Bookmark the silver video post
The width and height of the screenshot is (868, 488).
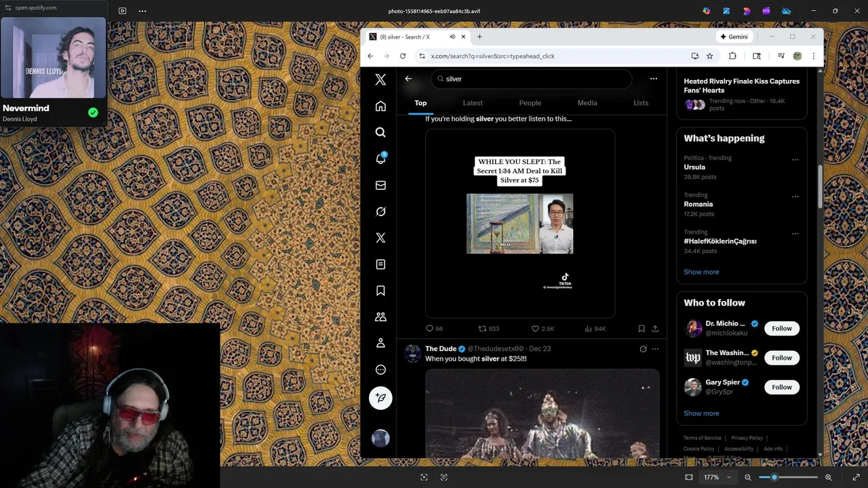(642, 329)
